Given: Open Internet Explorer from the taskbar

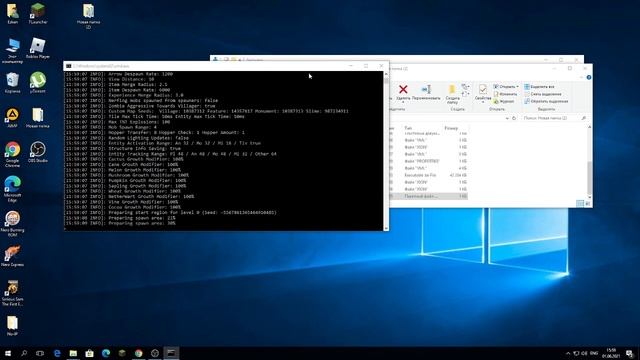Looking at the screenshot, I should 57,353.
